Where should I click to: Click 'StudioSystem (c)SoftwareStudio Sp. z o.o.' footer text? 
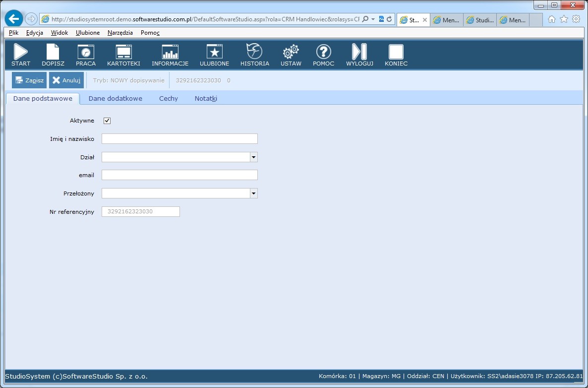click(x=76, y=377)
